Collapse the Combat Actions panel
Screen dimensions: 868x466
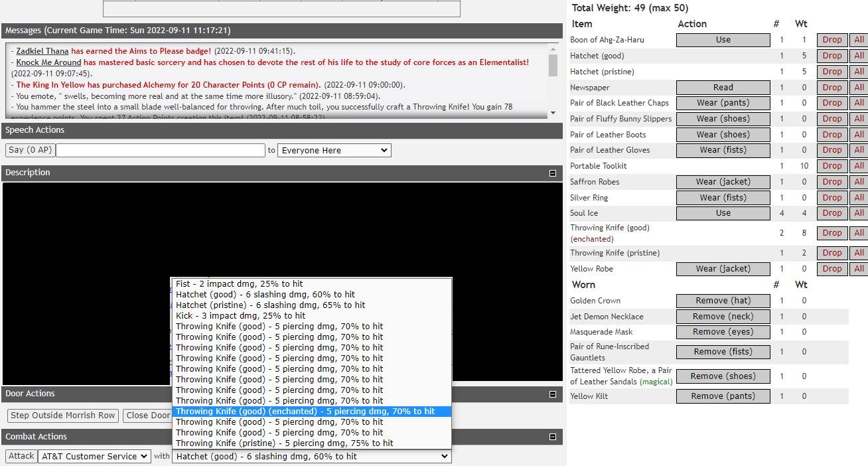(553, 437)
